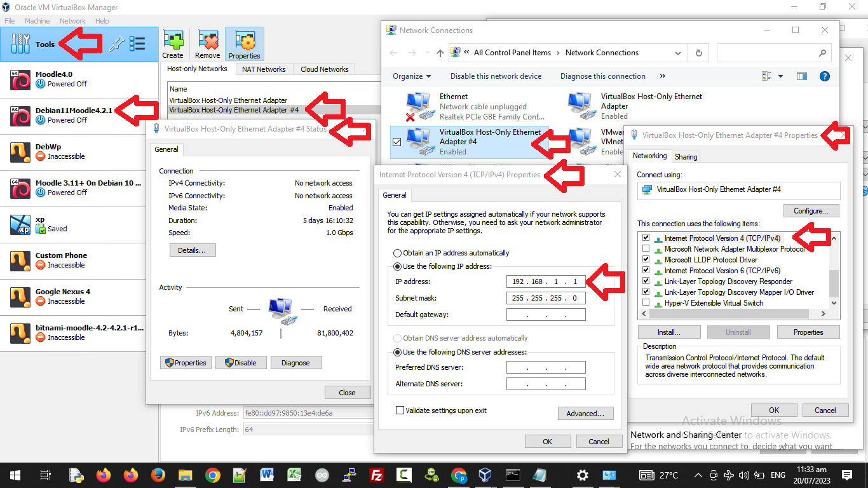
Task: Toggle checkbox of Host-Only Adapter #4 item
Action: (397, 142)
